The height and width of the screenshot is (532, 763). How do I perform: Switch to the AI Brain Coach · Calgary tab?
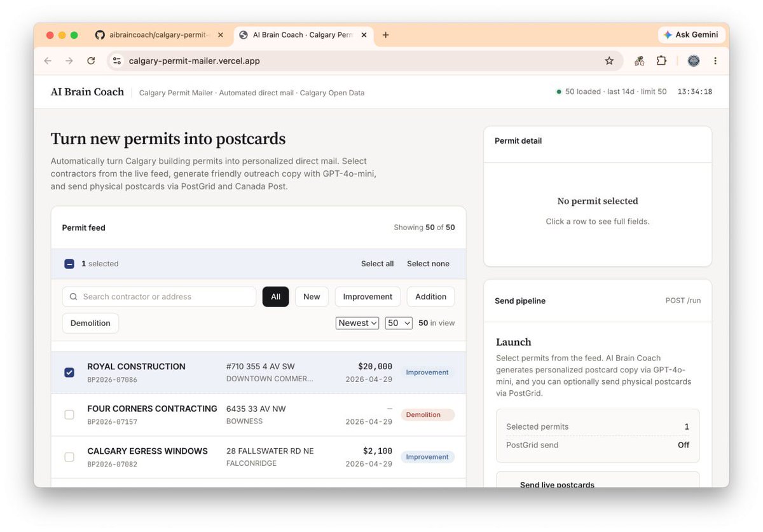[x=303, y=35]
